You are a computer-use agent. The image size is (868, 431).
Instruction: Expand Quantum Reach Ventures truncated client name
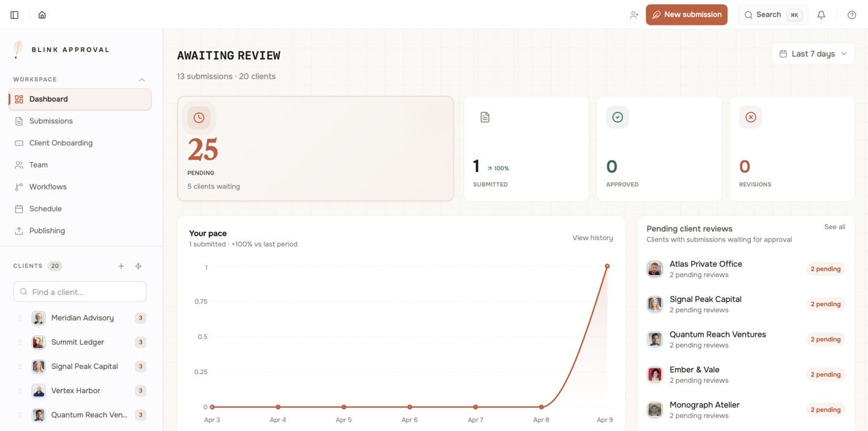pyautogui.click(x=89, y=414)
